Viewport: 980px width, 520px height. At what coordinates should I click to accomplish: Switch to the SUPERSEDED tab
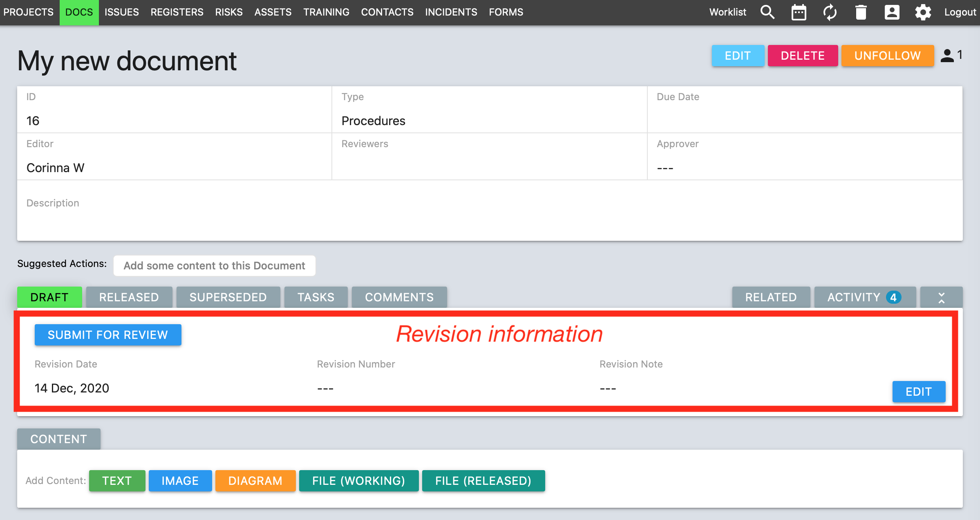[228, 297]
